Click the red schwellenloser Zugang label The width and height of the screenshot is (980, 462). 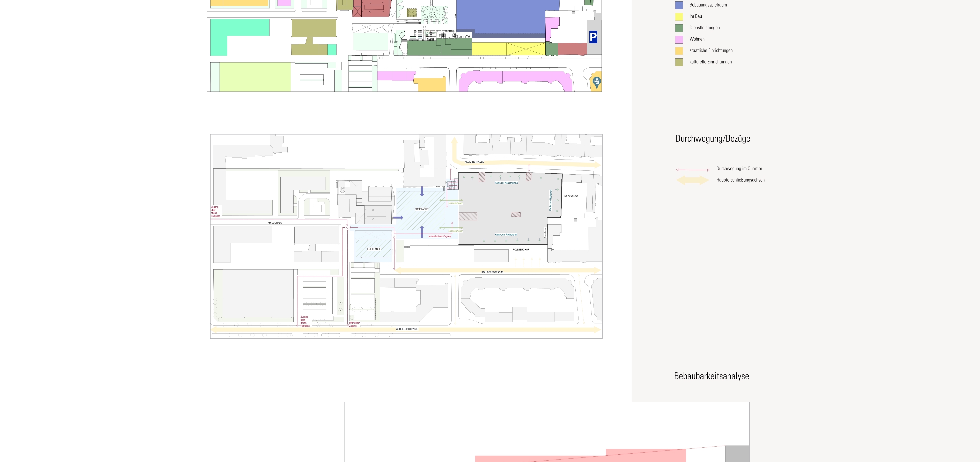(x=439, y=236)
